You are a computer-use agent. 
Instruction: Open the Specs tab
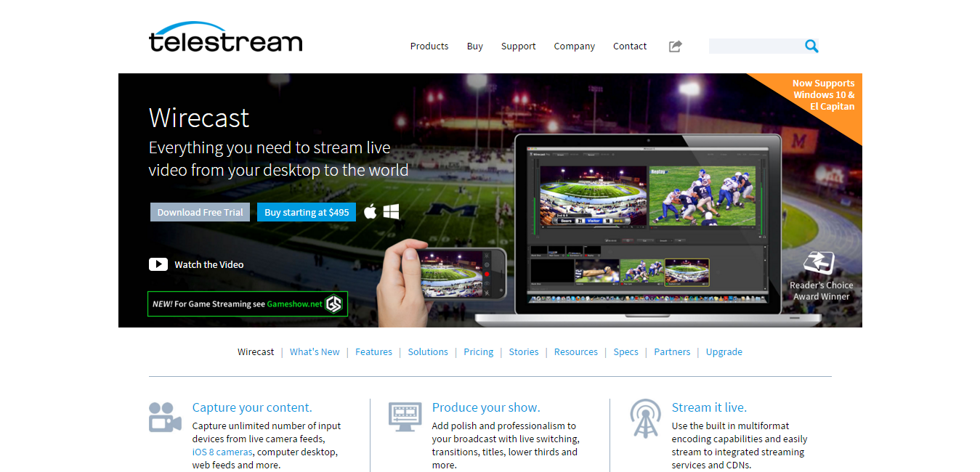(x=625, y=351)
